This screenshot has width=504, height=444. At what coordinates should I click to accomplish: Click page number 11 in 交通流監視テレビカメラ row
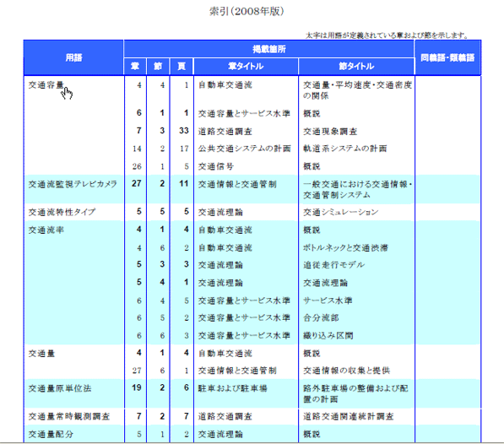(x=184, y=183)
